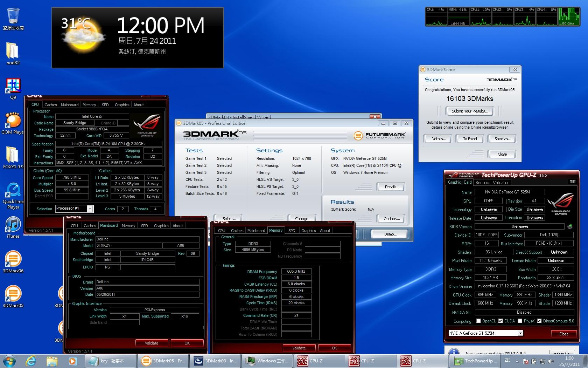Click Save as button in score window
The image size is (588, 368).
pyautogui.click(x=503, y=139)
